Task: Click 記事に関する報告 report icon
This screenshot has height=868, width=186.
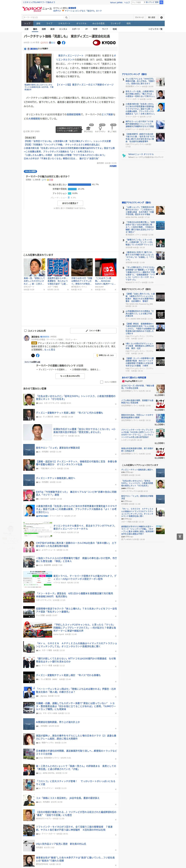Action: (32, 131)
